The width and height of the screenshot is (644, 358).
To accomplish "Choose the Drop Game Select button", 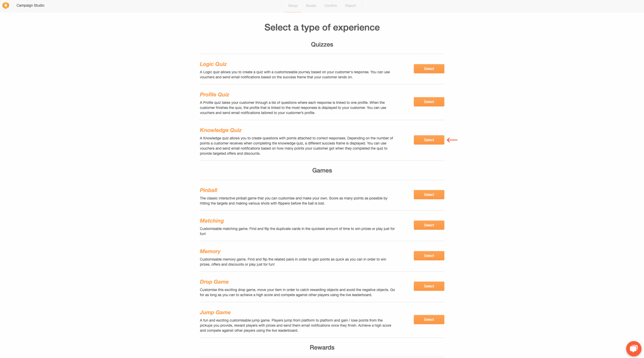I will [x=429, y=286].
